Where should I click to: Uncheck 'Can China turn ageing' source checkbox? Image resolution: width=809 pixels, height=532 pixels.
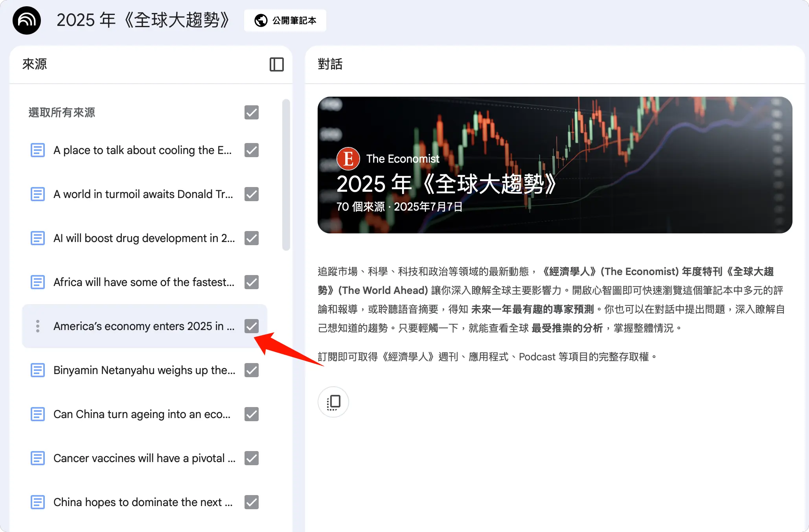coord(252,414)
